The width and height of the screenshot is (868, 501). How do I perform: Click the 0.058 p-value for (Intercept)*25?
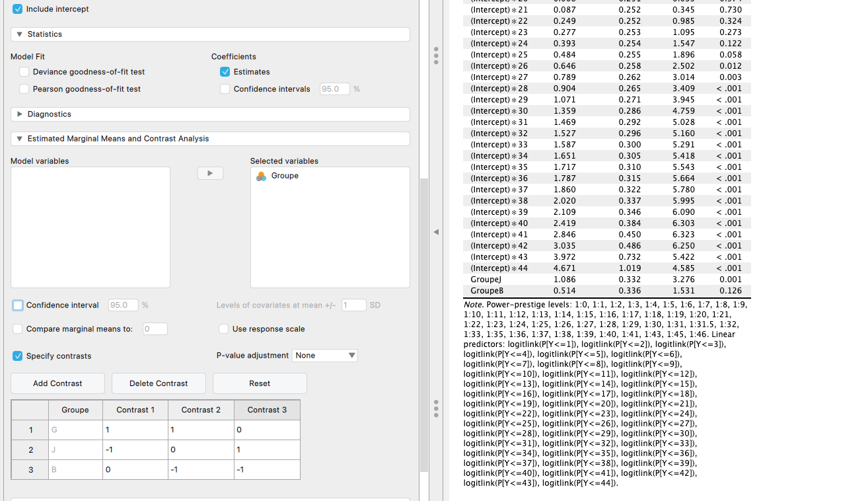731,55
